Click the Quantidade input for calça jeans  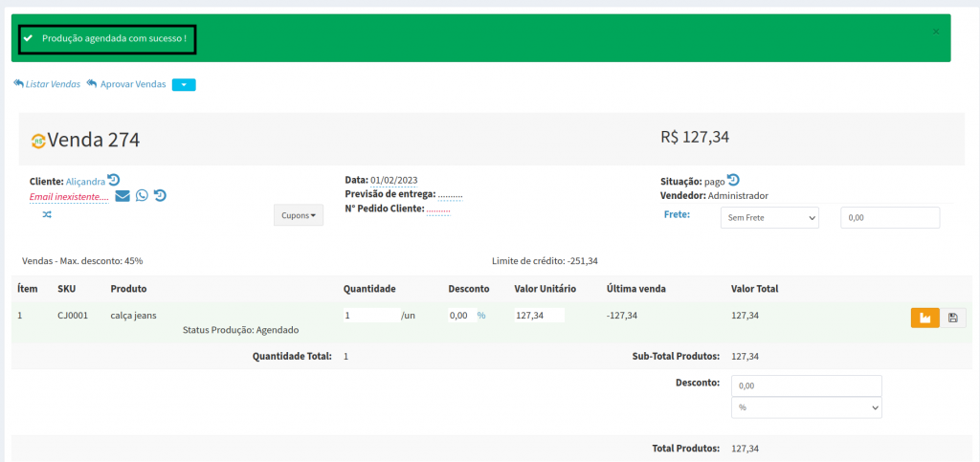coord(370,315)
